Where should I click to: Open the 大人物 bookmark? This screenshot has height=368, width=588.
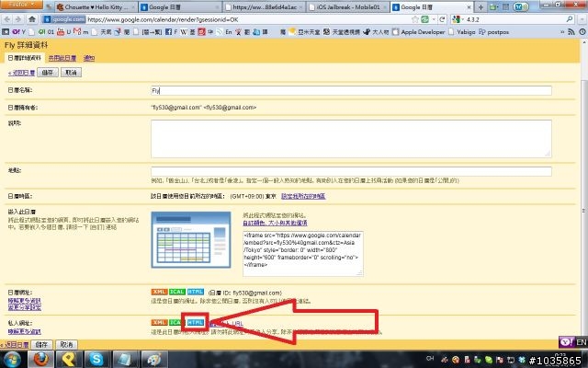click(376, 32)
